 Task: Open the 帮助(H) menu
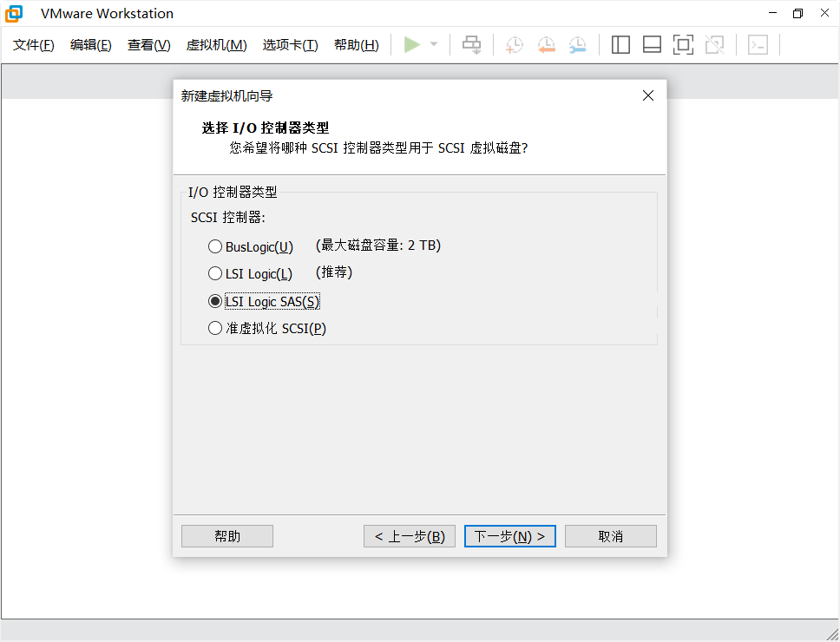(x=357, y=45)
